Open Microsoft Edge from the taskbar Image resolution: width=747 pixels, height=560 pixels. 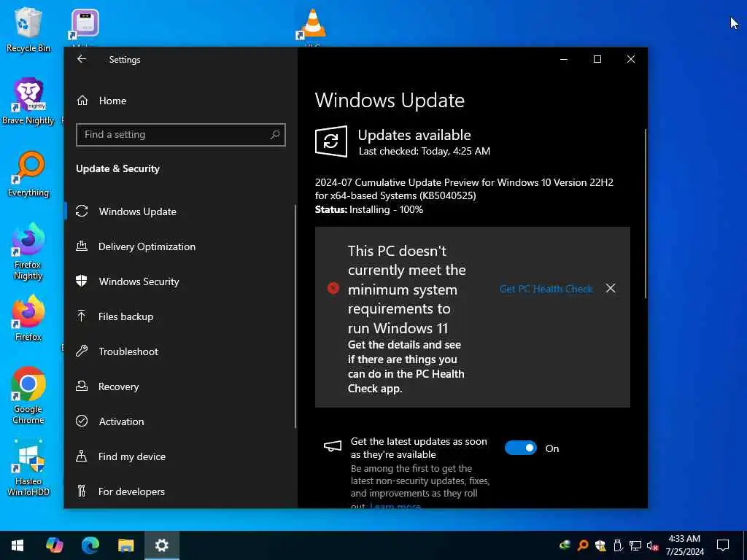90,545
